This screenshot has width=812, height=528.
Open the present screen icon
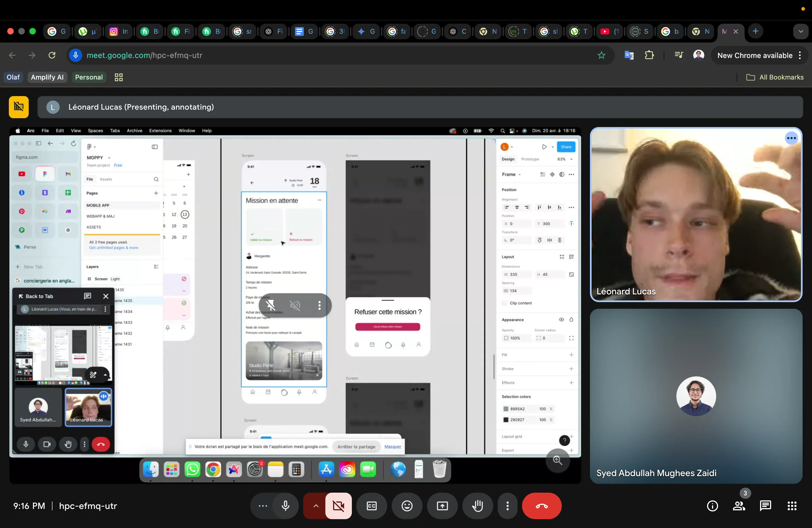pyautogui.click(x=442, y=506)
